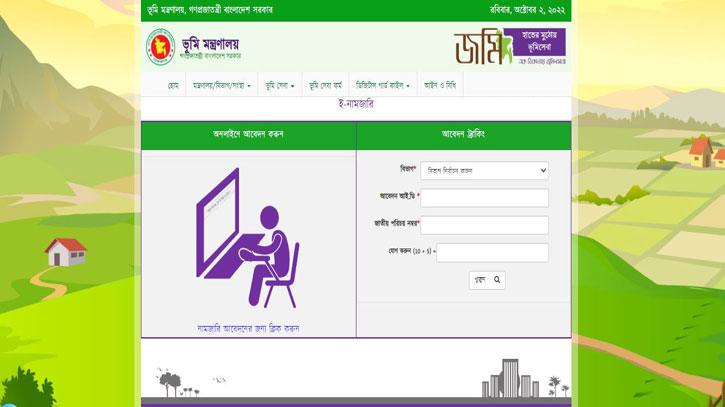Focus the যোগ করুন captcha answer field
This screenshot has width=725, height=407.
coord(492,253)
